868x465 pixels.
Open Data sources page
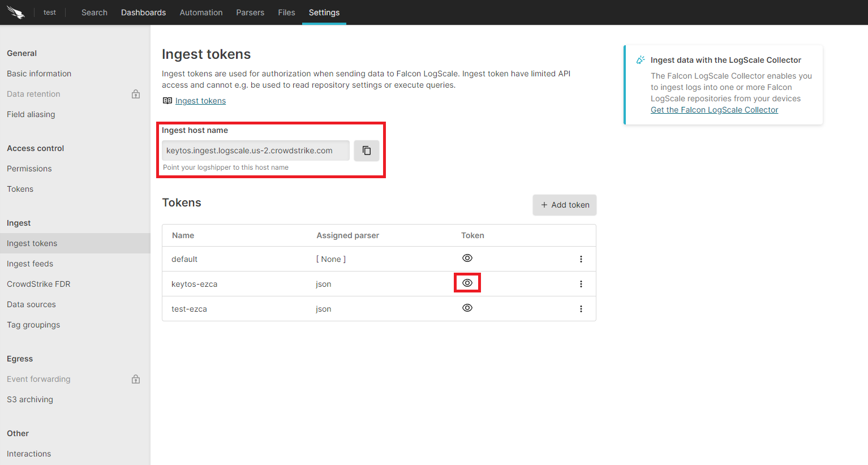click(x=32, y=304)
